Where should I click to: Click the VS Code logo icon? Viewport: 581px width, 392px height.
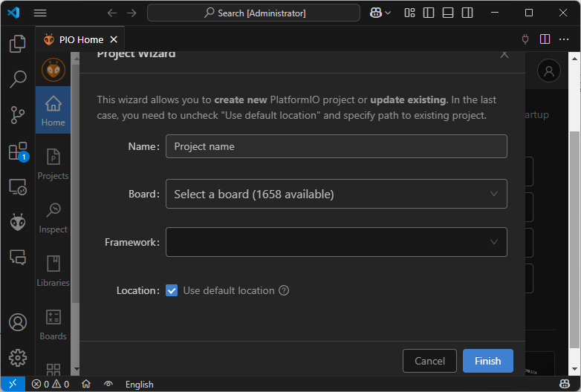13,13
